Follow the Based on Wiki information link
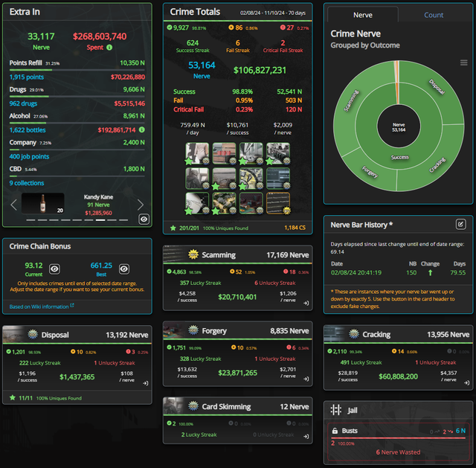The width and height of the screenshot is (476, 468). click(x=42, y=307)
